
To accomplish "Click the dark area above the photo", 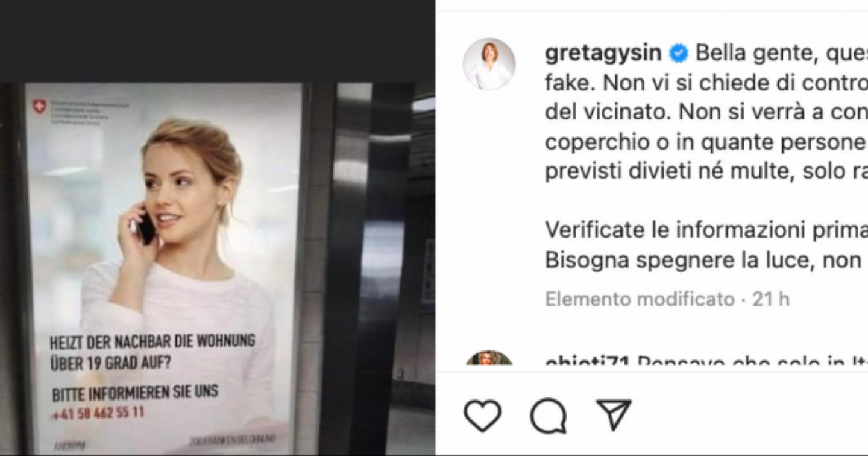I will pyautogui.click(x=217, y=41).
